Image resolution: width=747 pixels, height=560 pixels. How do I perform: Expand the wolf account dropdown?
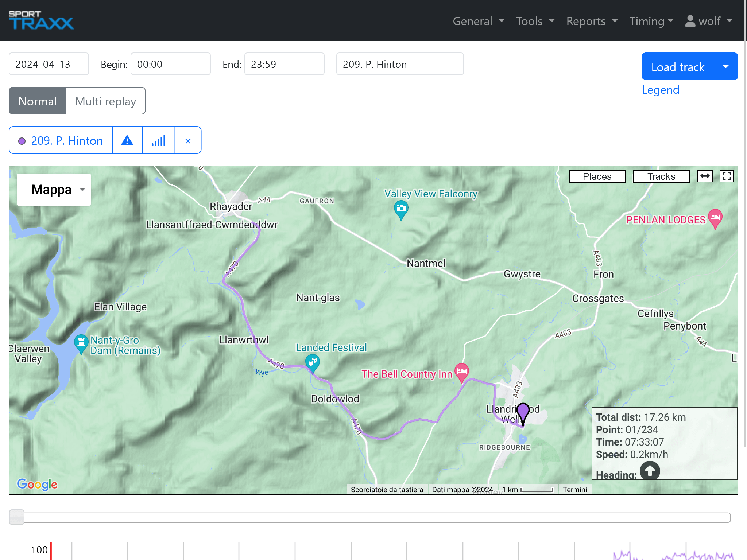tap(729, 21)
